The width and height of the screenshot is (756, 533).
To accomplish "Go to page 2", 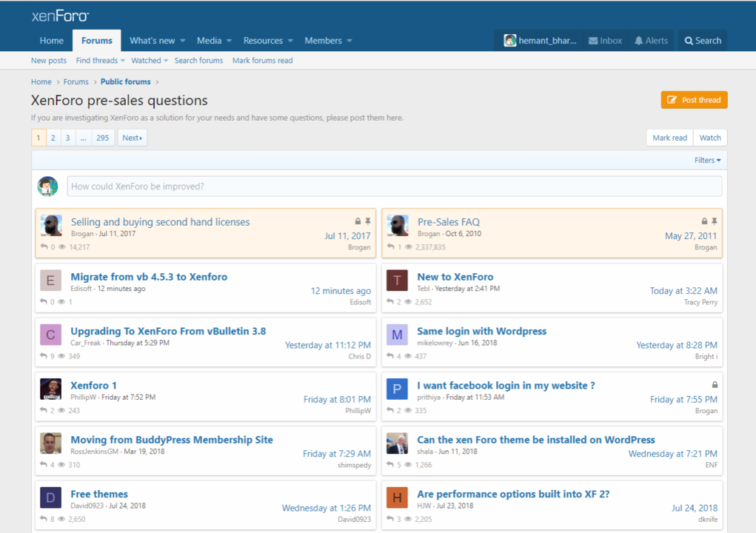I will [x=53, y=138].
